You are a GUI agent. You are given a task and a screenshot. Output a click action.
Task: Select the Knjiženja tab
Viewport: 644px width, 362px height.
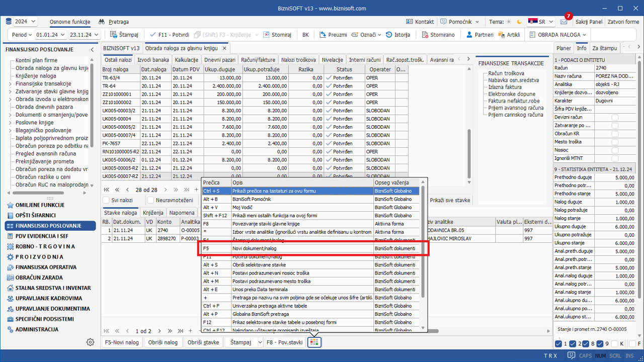point(153,213)
